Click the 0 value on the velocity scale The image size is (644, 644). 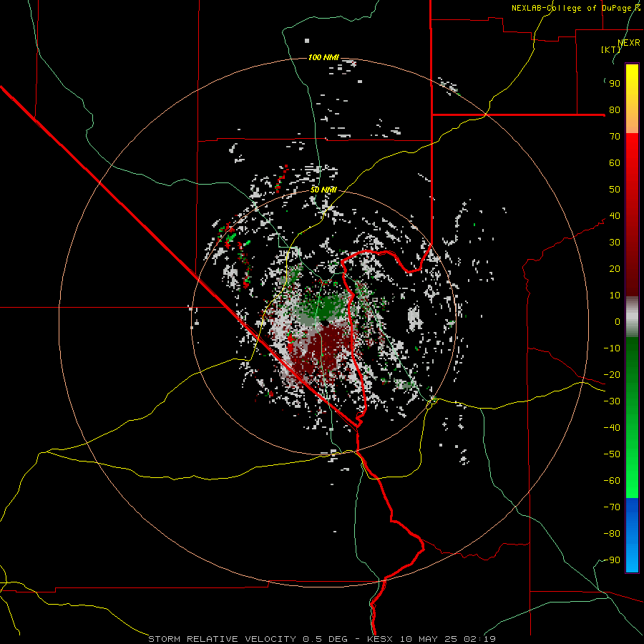click(618, 322)
